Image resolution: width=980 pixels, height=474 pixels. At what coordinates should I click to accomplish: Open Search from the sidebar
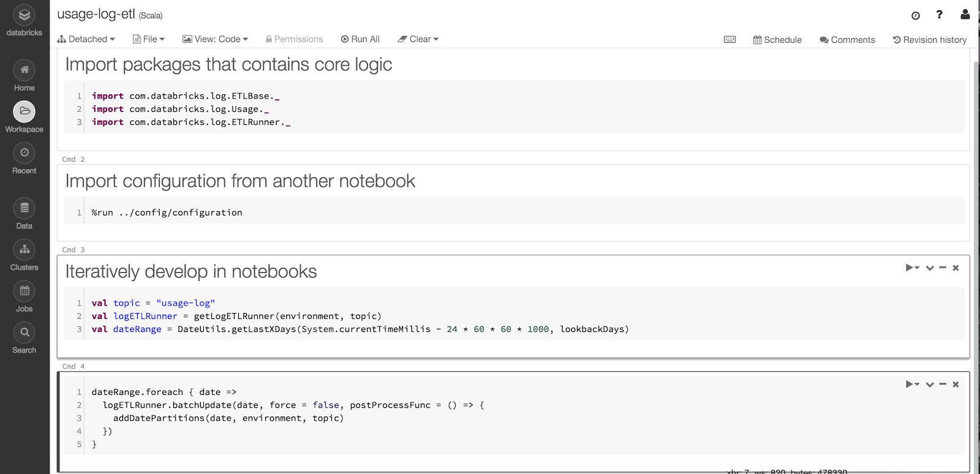pyautogui.click(x=24, y=333)
